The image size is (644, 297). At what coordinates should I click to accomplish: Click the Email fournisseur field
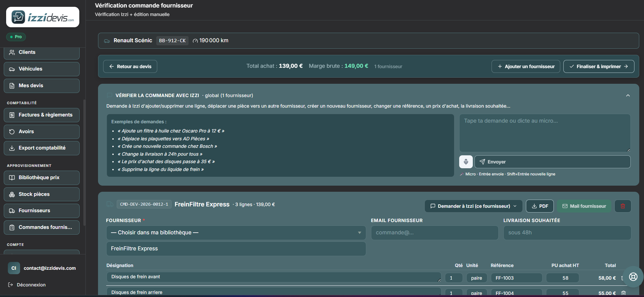pos(435,233)
